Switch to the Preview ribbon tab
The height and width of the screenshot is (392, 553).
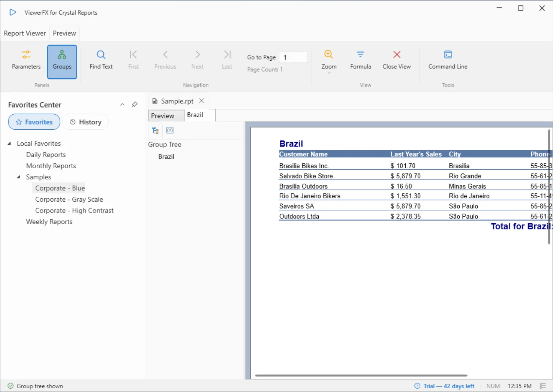64,33
